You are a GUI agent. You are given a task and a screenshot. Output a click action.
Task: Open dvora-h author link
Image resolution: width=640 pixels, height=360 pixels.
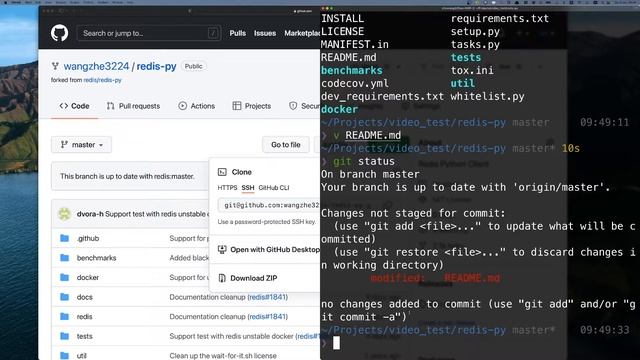[90, 214]
